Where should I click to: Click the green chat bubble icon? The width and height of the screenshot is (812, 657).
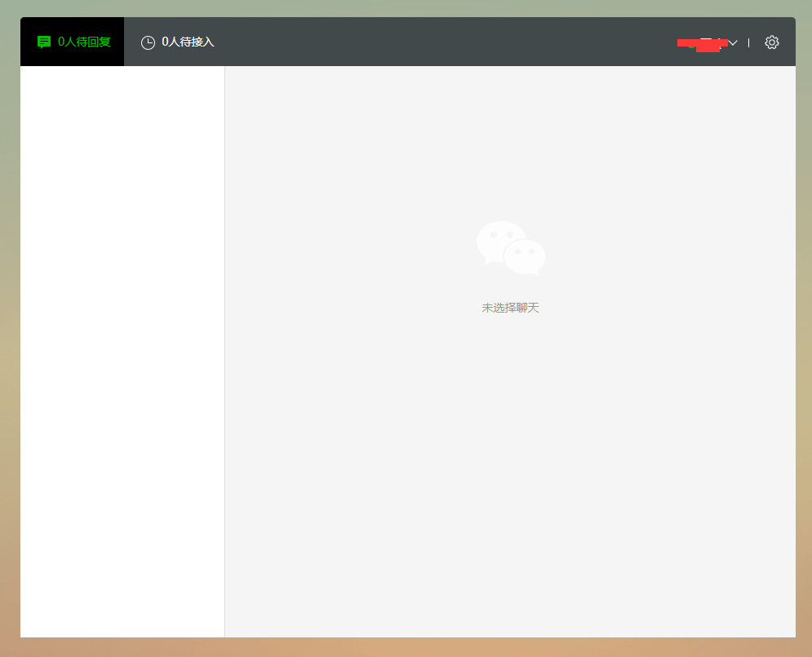(x=44, y=42)
